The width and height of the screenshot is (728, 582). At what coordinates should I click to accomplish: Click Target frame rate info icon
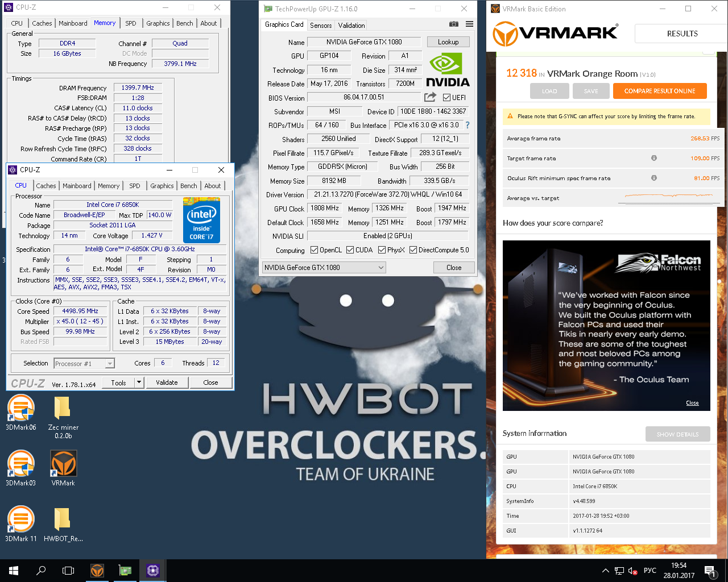654,158
